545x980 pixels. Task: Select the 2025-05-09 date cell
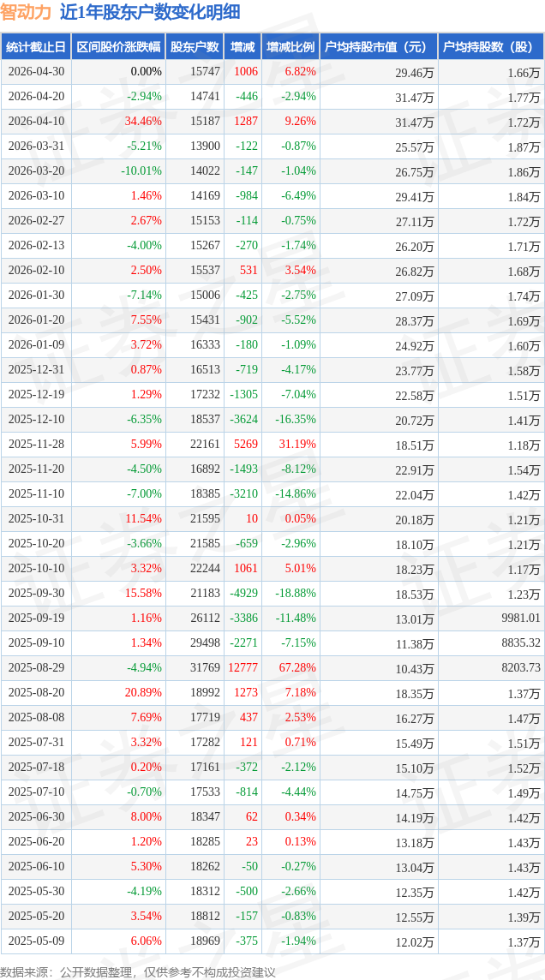pyautogui.click(x=36, y=940)
